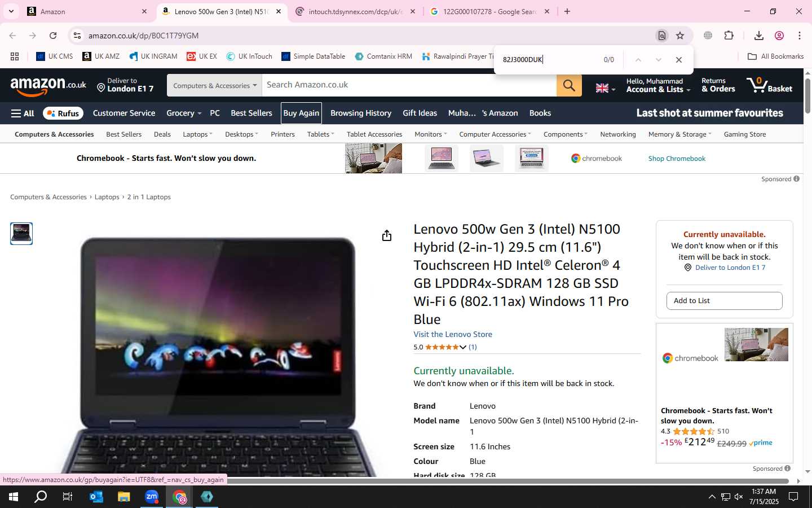Screen dimensions: 812x508
Task: Open Buy Again
Action: (x=301, y=113)
